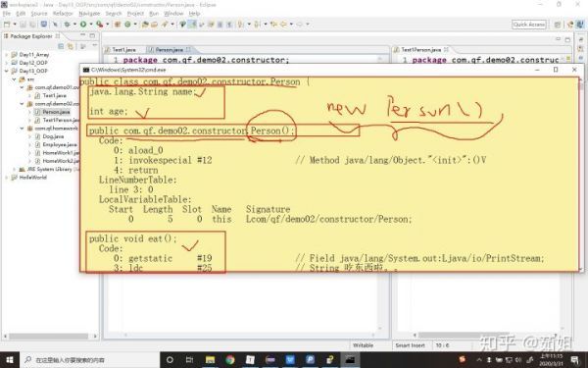Click the green Run button in toolbar
Viewport: 588px width, 368px height.
[x=83, y=25]
